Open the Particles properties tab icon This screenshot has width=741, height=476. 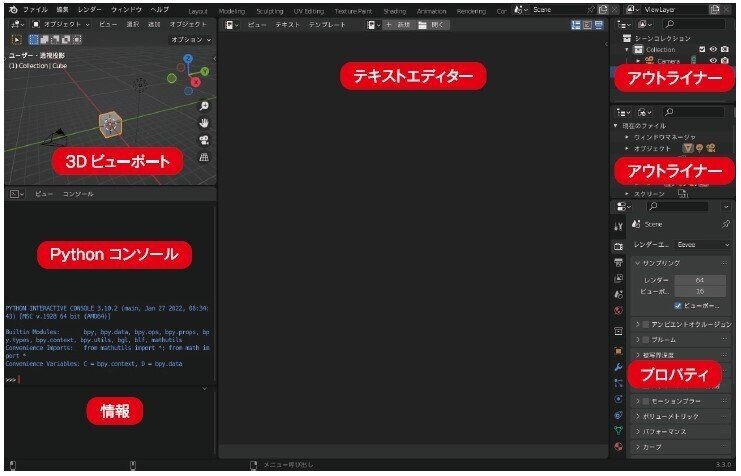tap(618, 383)
